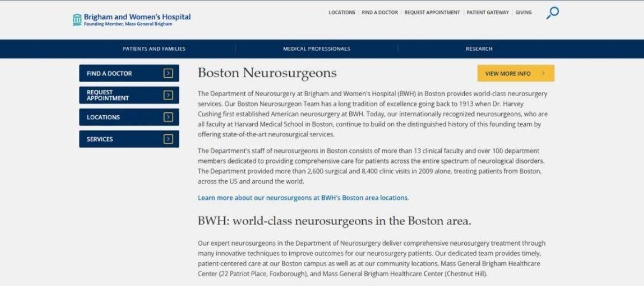Viewport: 644px width, 286px height.
Task: Click arrow icon on Request Appointment button
Action: tap(169, 95)
